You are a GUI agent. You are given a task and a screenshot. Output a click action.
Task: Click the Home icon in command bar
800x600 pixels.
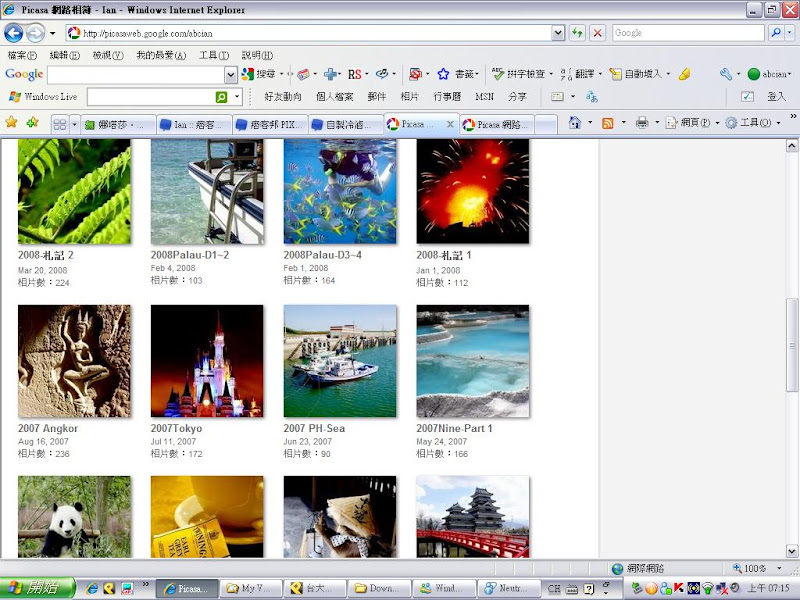coord(574,123)
